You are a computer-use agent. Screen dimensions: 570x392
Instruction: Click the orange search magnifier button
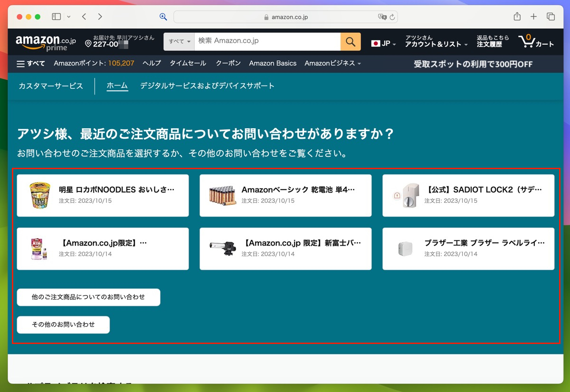tap(351, 42)
